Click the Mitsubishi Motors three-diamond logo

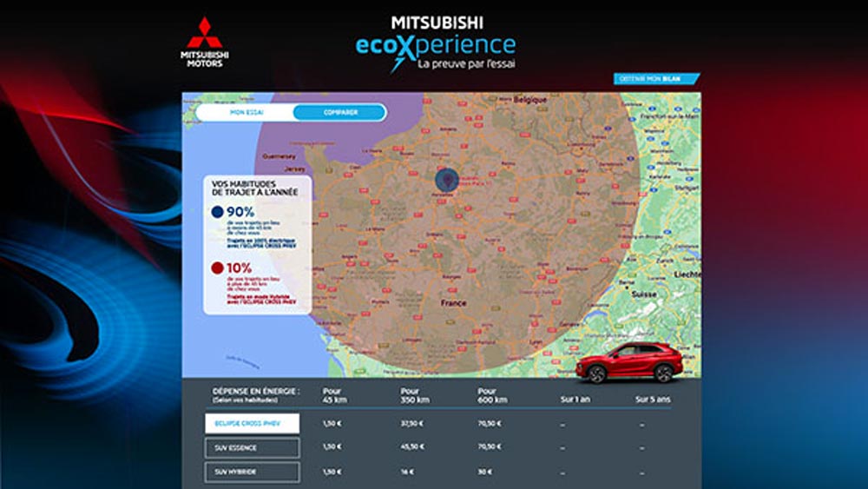[x=204, y=42]
